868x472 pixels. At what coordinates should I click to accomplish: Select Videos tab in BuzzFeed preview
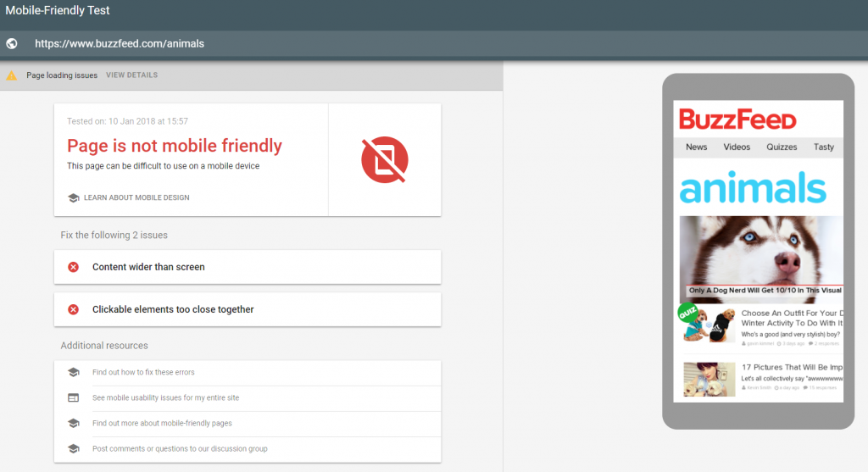pos(737,147)
